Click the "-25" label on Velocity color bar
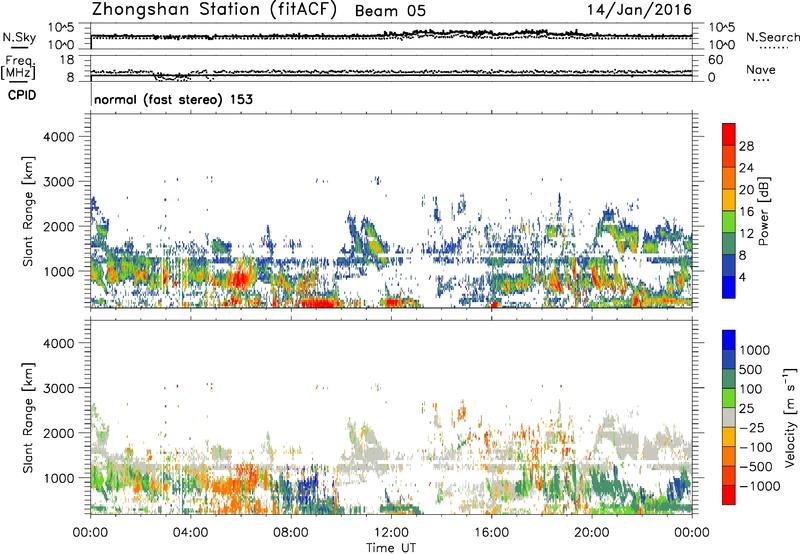The width and height of the screenshot is (800, 554). (753, 427)
